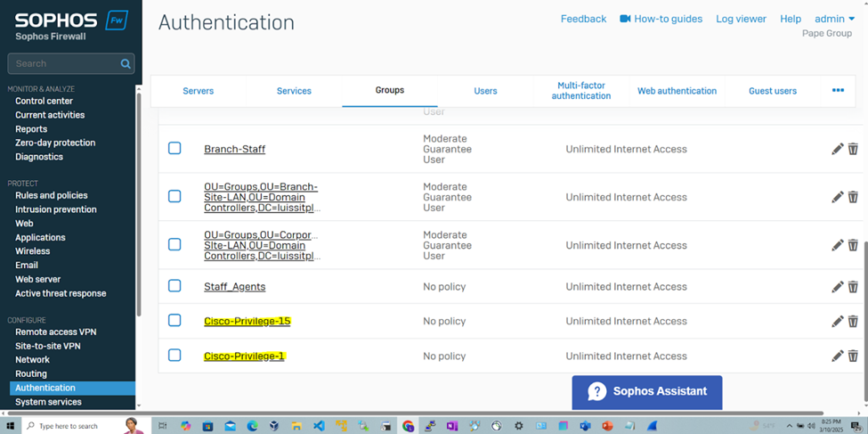
Task: Open Intrusion prevention in sidebar
Action: click(56, 209)
